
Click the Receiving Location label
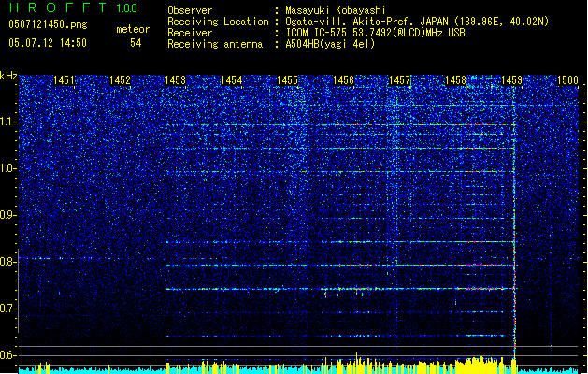coord(218,22)
